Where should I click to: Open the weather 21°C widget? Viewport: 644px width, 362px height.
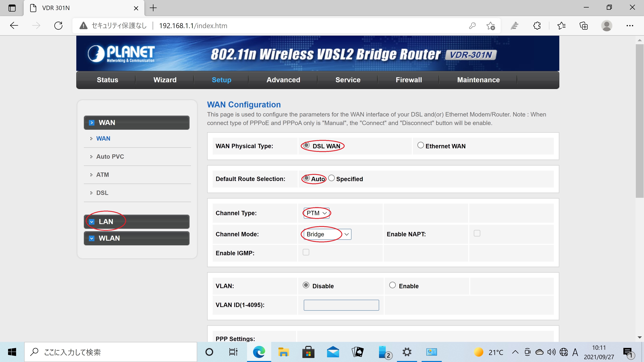click(x=489, y=352)
